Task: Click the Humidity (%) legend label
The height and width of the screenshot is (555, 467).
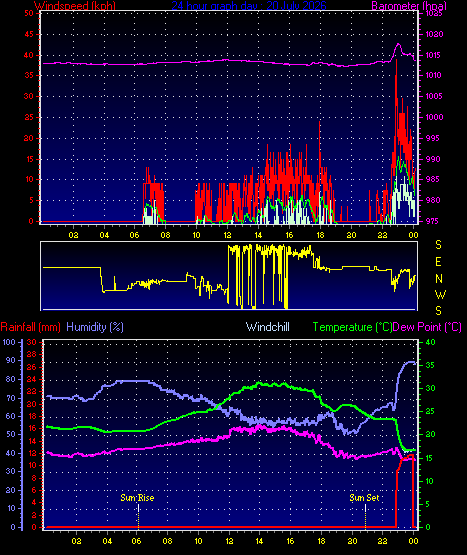Action: pyautogui.click(x=95, y=327)
